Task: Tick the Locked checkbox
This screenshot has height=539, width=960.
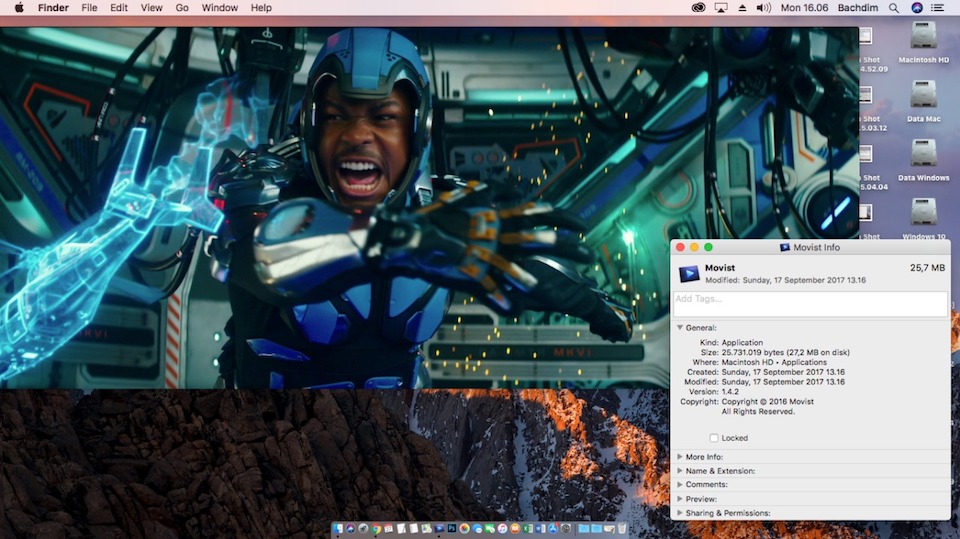Action: [713, 438]
